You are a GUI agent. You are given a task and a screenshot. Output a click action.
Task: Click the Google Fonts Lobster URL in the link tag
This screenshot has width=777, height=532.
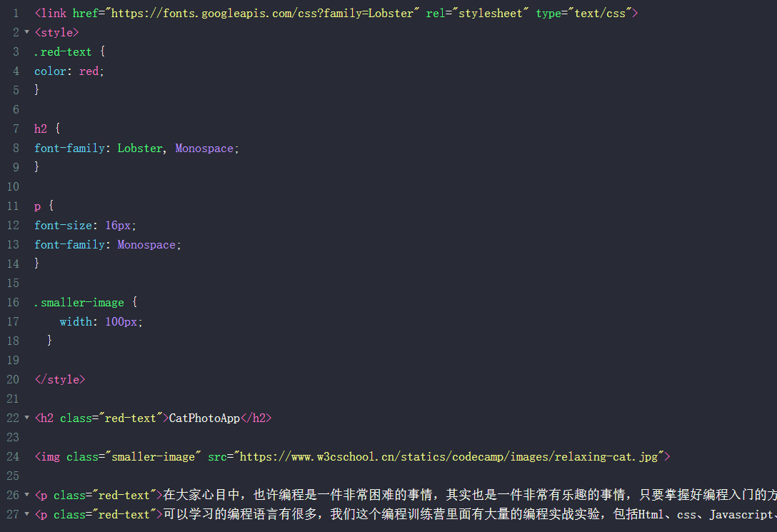[262, 14]
